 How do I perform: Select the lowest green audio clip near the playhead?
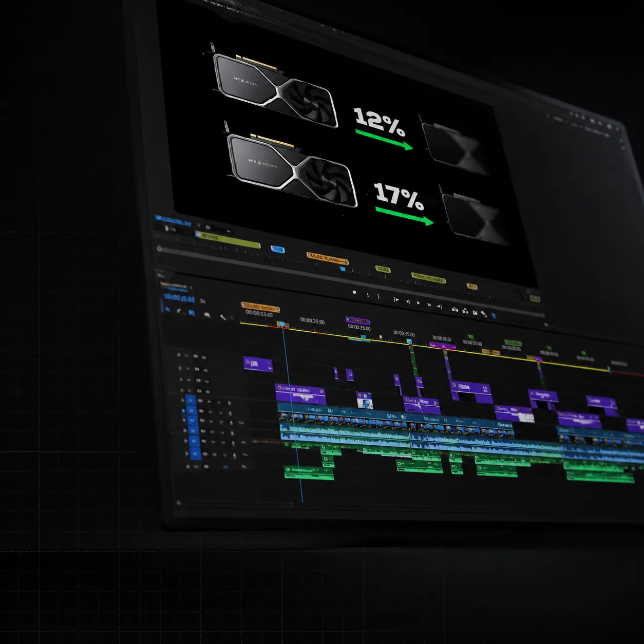309,473
